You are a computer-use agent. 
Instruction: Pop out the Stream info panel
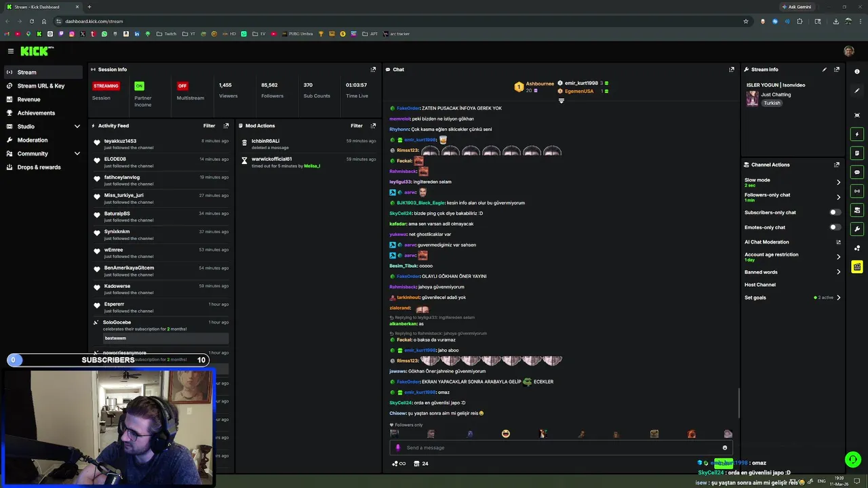pos(837,69)
